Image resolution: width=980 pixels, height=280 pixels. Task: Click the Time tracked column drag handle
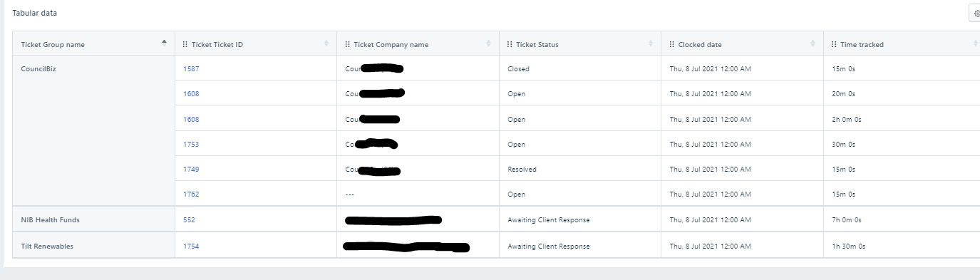[834, 44]
